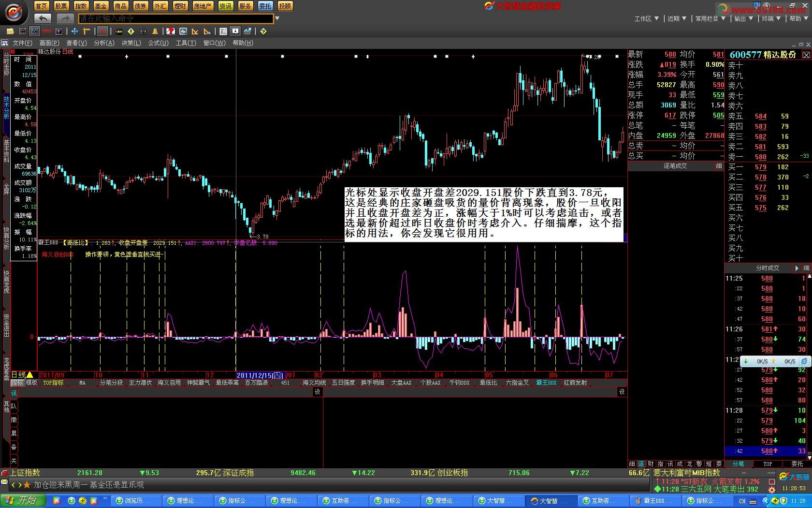Click the back arrow navigation button
The height and width of the screenshot is (508, 812).
43,18
